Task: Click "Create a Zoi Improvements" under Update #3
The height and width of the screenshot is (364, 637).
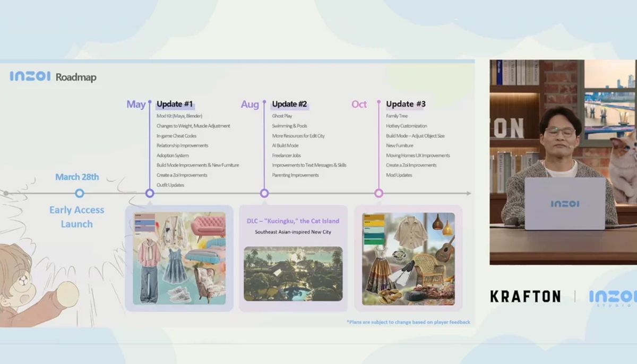Action: point(411,165)
